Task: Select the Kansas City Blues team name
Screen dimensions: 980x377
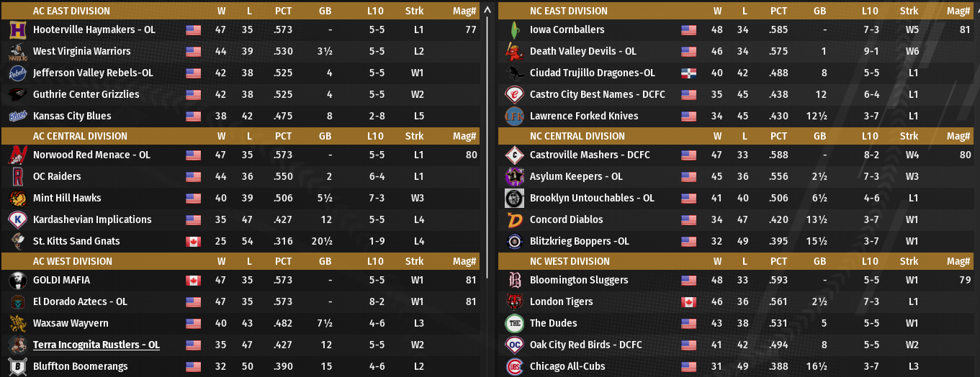Action: point(72,117)
